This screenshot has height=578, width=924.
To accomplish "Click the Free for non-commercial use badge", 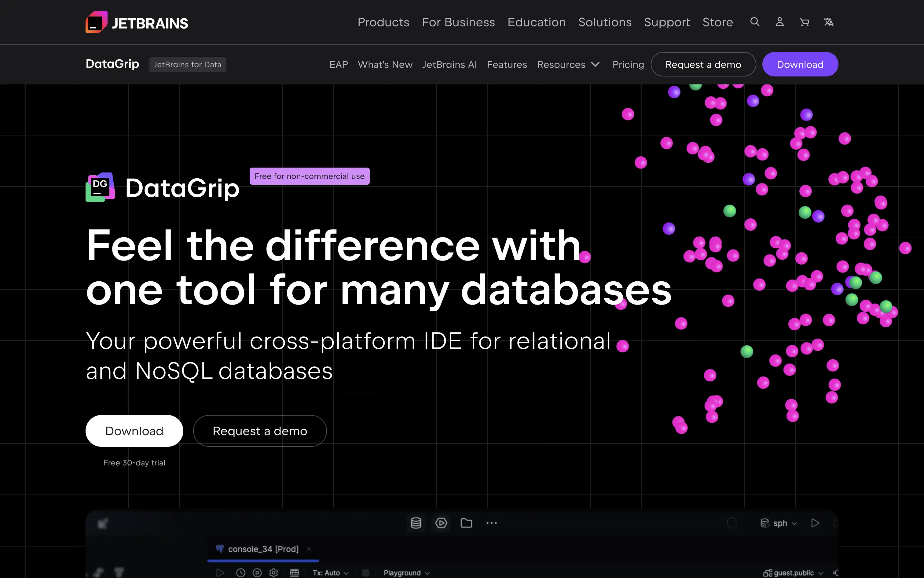I will coord(309,176).
